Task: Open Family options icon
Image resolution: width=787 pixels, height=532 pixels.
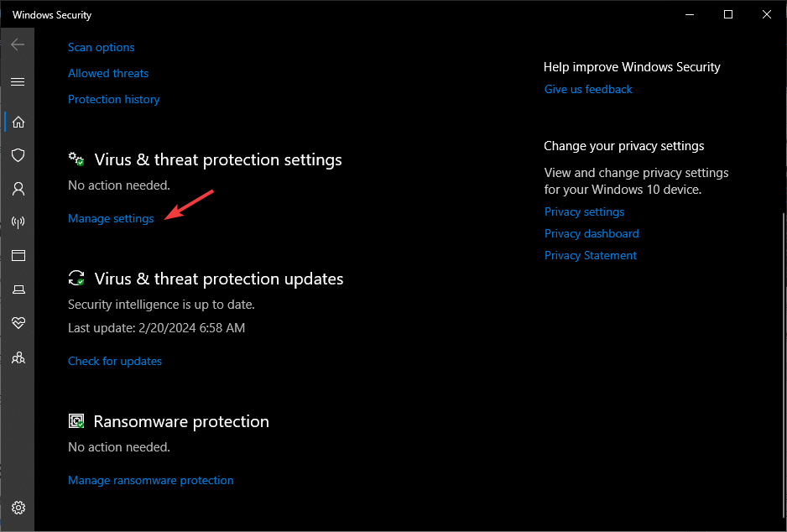Action: coord(18,357)
